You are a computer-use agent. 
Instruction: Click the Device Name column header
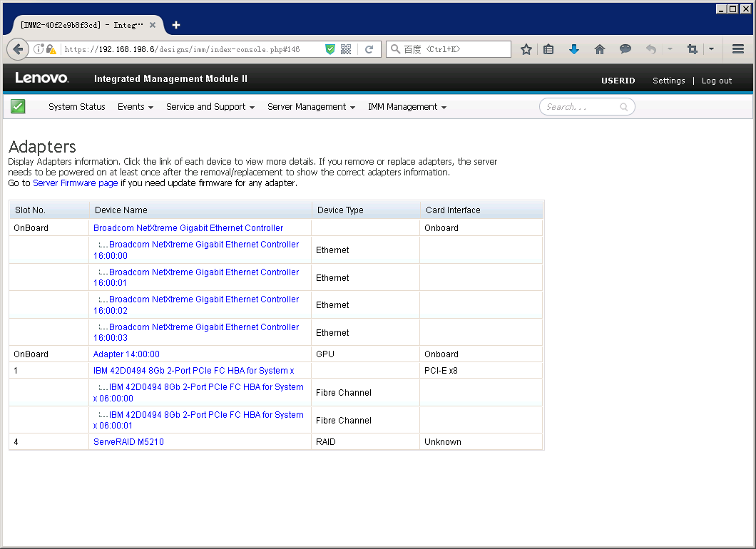point(200,210)
